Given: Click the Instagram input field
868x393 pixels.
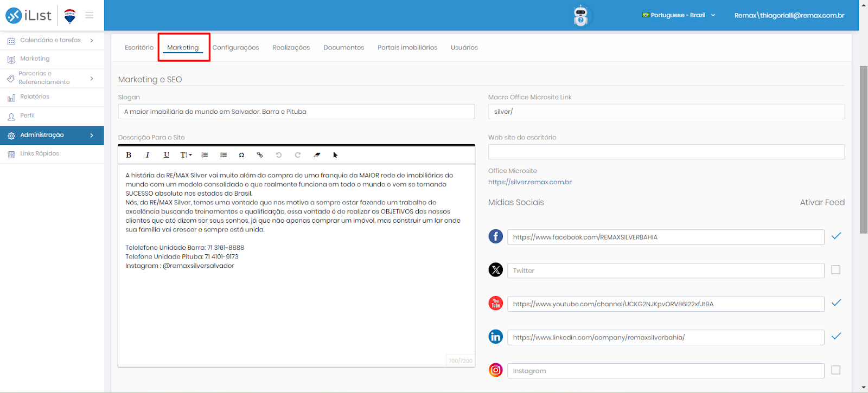Looking at the screenshot, I should pyautogui.click(x=666, y=371).
